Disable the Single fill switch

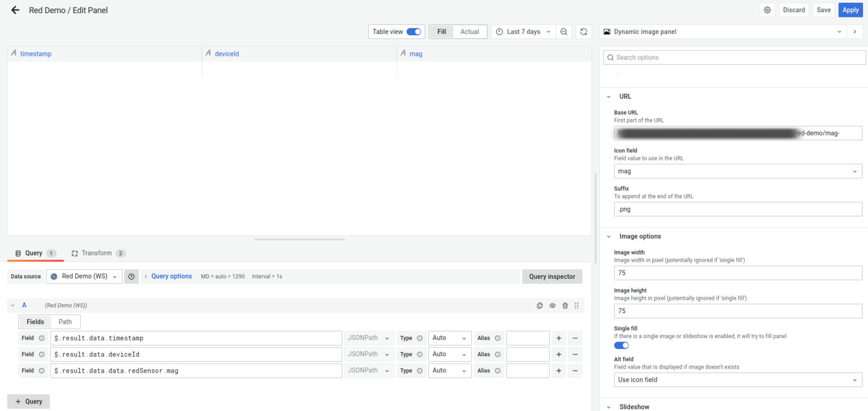(x=621, y=345)
